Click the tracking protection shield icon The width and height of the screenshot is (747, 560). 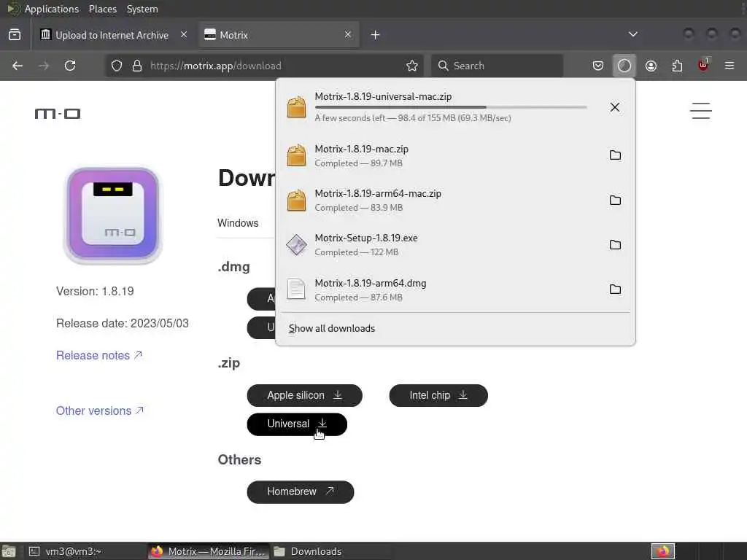coord(117,66)
